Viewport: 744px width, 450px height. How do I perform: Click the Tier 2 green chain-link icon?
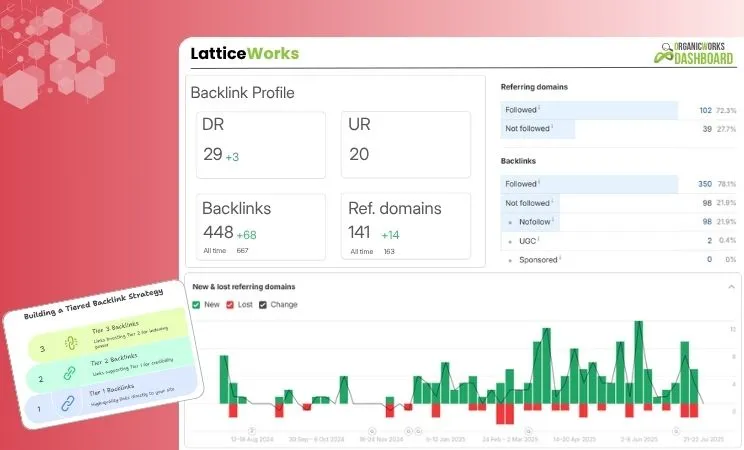click(70, 373)
